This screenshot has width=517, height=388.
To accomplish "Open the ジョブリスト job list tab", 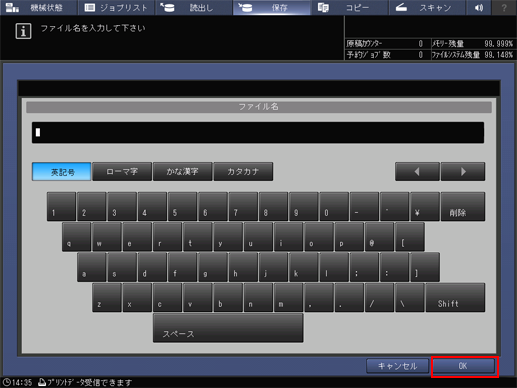I will [116, 7].
